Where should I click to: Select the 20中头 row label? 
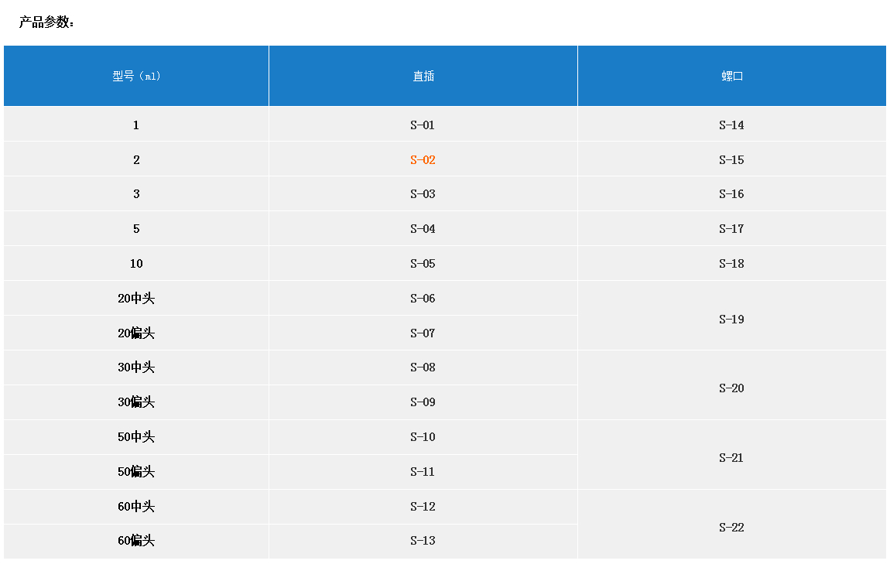(136, 299)
